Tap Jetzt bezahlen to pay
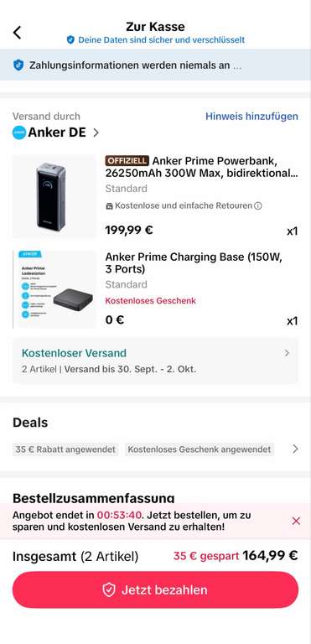Image resolution: width=311 pixels, height=644 pixels. coord(155,589)
